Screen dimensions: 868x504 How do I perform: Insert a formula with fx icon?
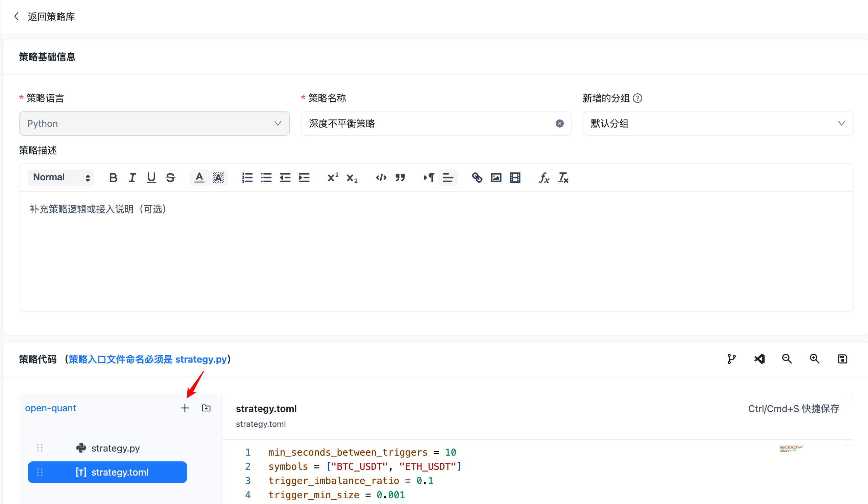[x=544, y=178]
